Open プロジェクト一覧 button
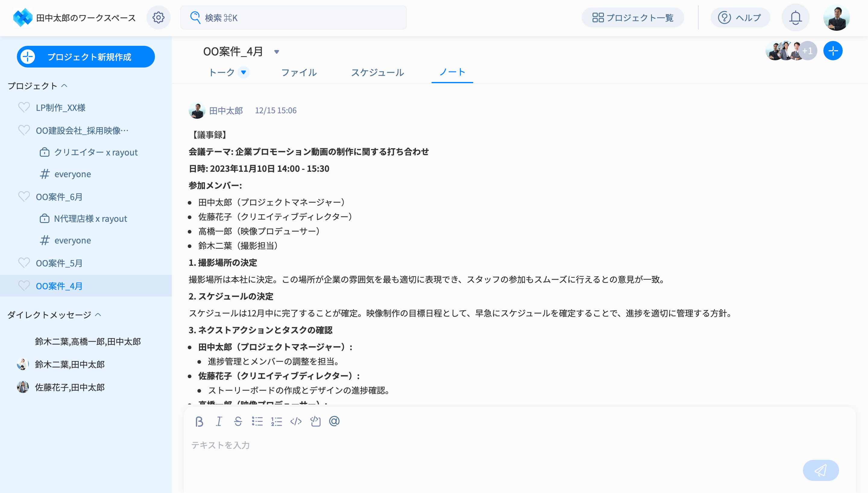This screenshot has width=868, height=493. coord(633,17)
